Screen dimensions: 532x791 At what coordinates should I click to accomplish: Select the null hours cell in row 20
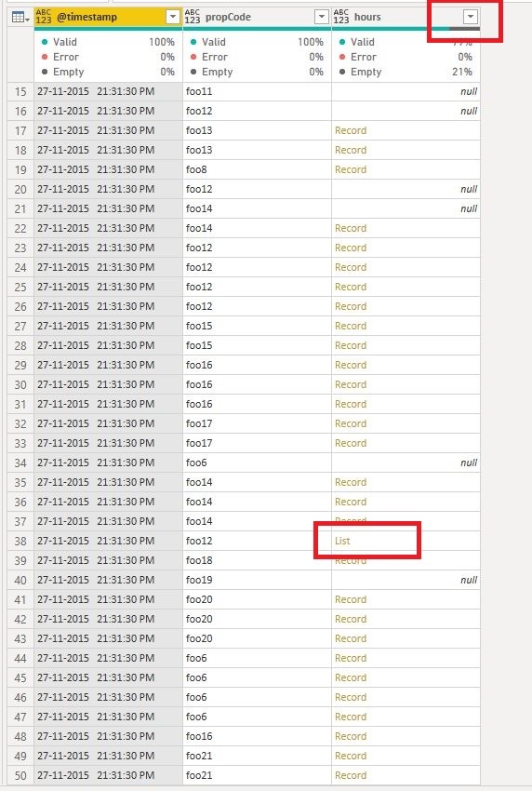406,189
